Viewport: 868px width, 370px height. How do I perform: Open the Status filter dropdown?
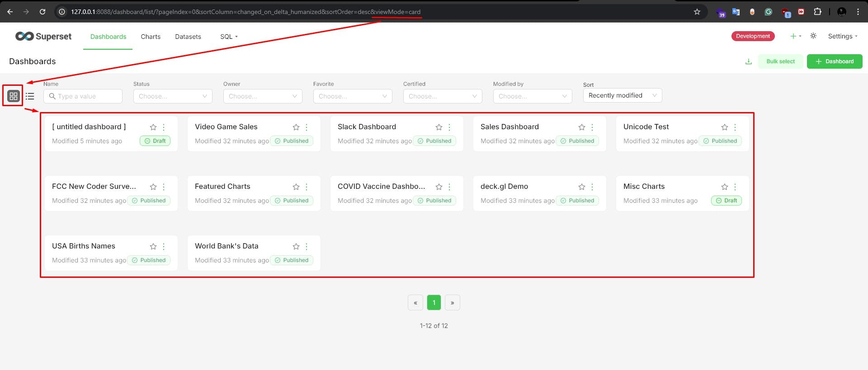click(x=173, y=96)
